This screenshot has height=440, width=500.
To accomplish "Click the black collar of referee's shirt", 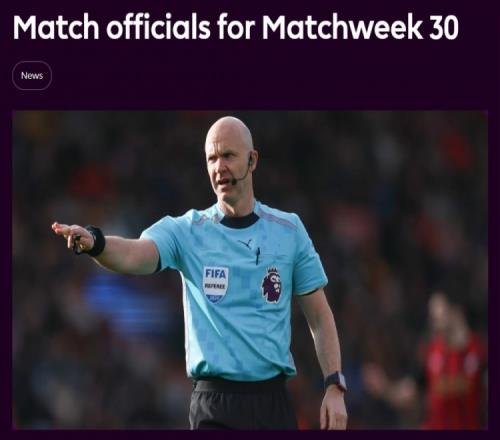I will click(239, 220).
